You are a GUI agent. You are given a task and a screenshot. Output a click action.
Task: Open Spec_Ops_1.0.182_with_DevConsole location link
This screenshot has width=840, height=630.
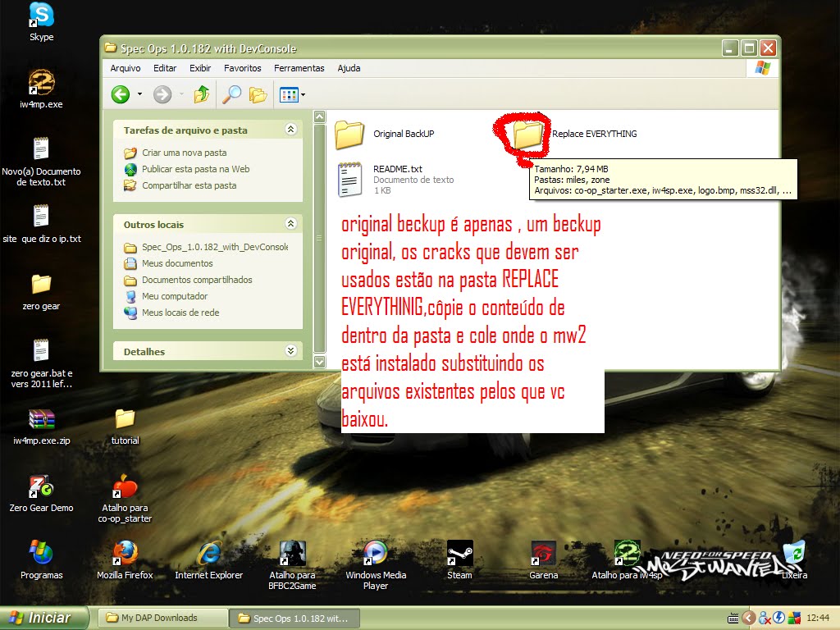click(206, 247)
